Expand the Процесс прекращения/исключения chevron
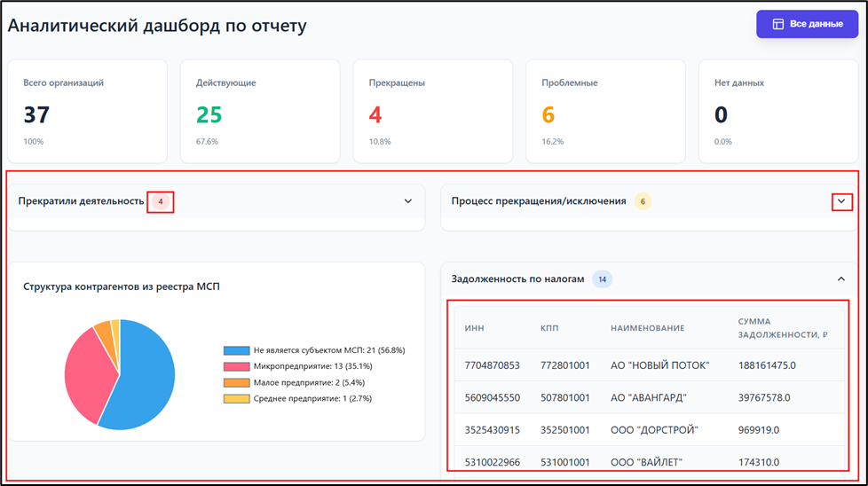868x486 pixels. coord(841,202)
